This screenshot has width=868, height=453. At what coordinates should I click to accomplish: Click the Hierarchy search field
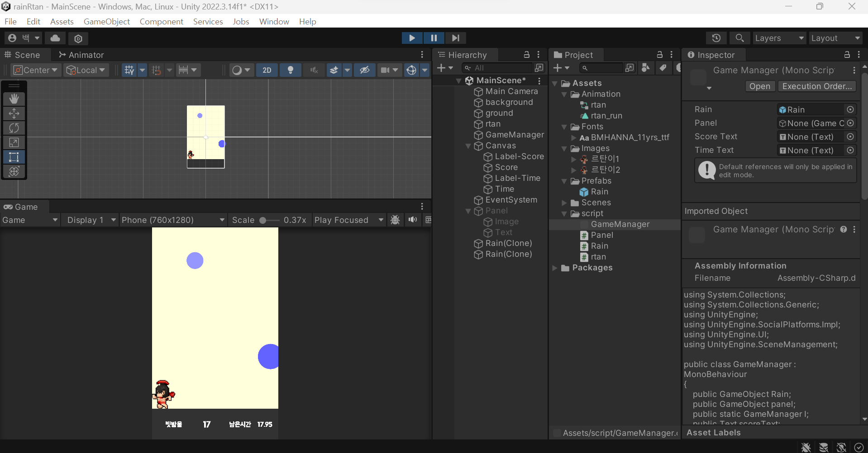click(497, 68)
